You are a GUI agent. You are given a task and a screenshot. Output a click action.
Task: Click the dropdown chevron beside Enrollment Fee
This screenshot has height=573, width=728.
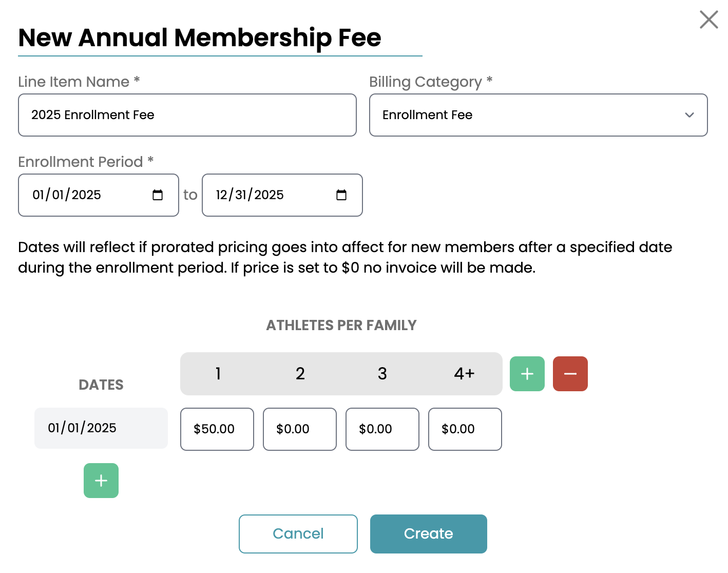tap(689, 115)
